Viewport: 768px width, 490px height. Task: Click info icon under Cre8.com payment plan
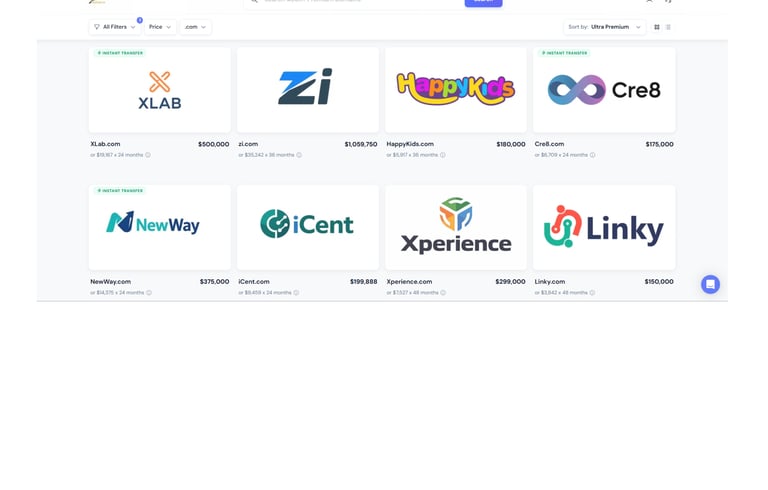click(x=593, y=155)
